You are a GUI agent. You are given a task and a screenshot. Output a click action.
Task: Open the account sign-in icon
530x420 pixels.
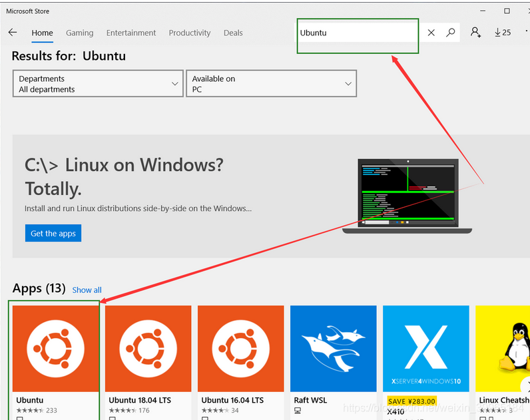475,33
